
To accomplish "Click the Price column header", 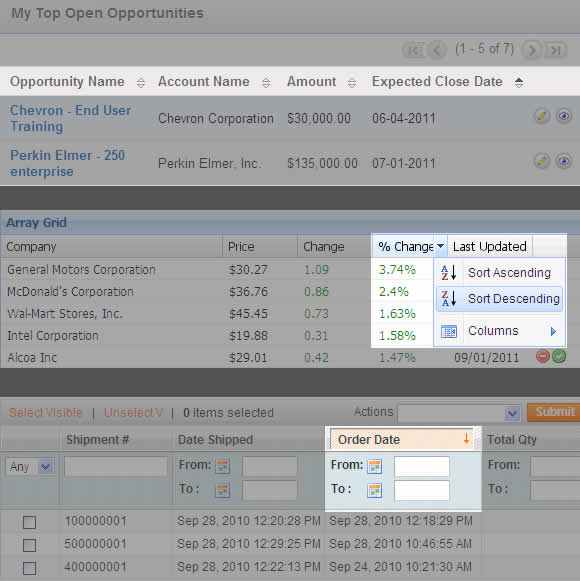I will tap(260, 246).
